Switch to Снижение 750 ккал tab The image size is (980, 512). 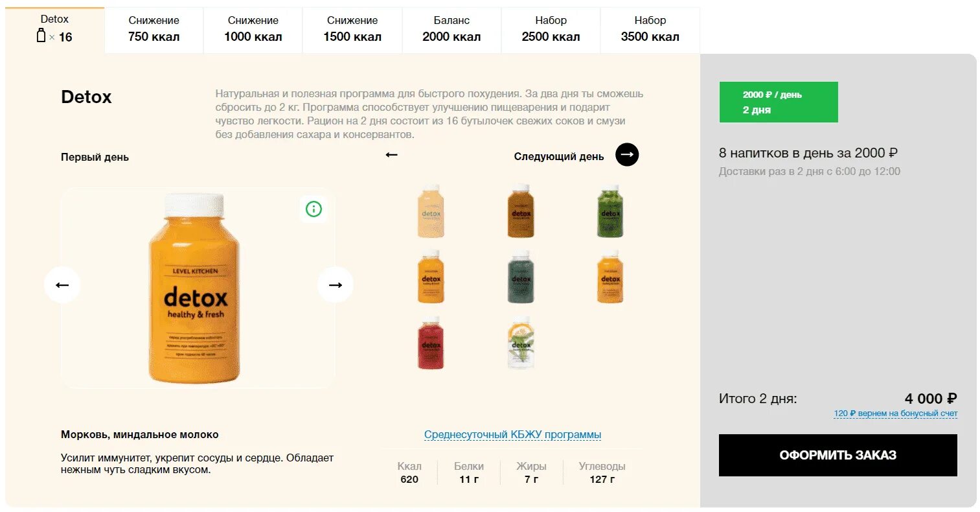[154, 29]
